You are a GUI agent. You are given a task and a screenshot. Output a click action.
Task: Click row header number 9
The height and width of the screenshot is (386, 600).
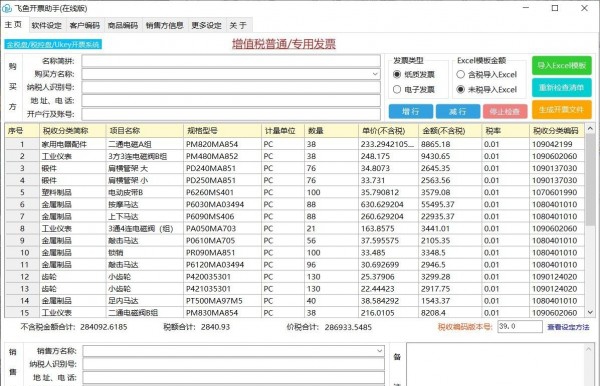coord(22,241)
